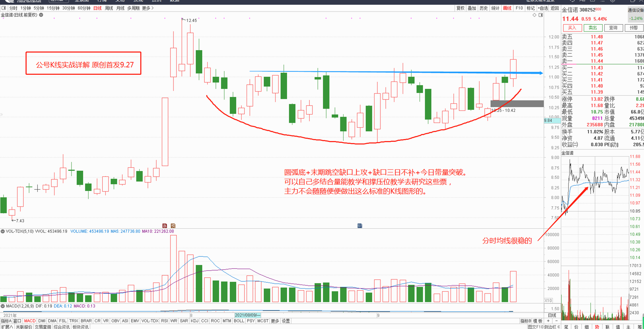The height and width of the screenshot is (329, 644).
Task: Click the 预警 alert button
Action: click(634, 28)
